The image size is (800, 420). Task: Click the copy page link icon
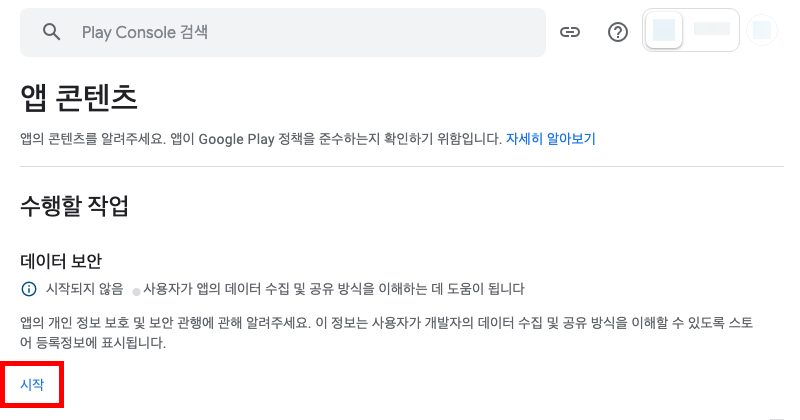click(x=570, y=32)
